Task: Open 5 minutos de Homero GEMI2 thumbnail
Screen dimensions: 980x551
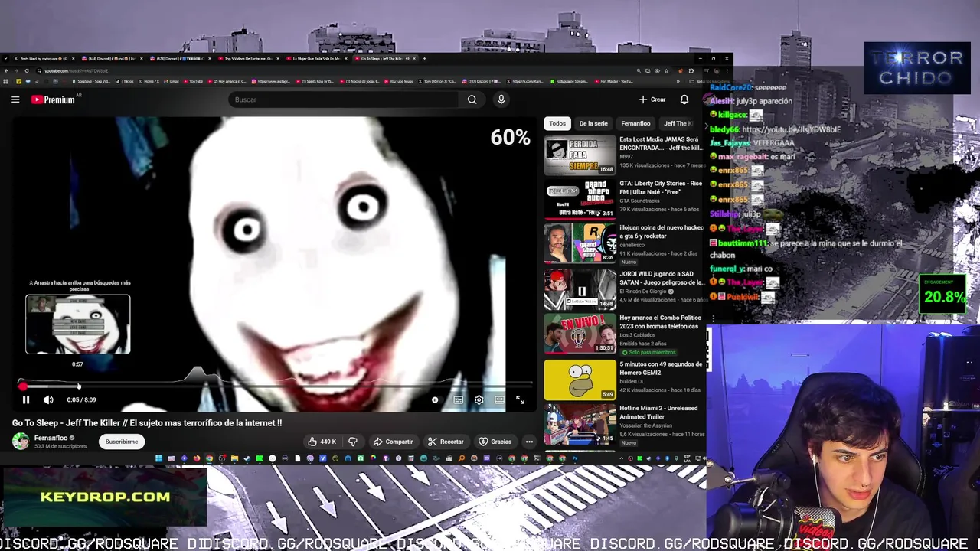Action: pyautogui.click(x=580, y=380)
